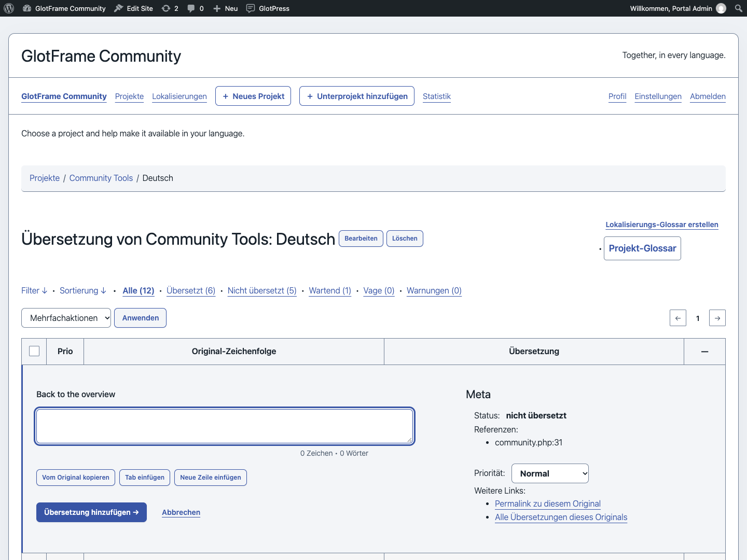The image size is (747, 560).
Task: Click the Tab einfügen button
Action: click(145, 478)
